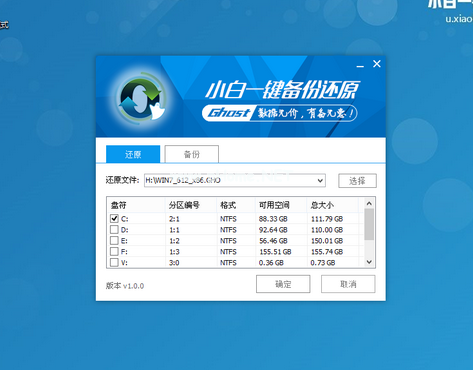Click the partition list scrollbar thumb

click(x=369, y=224)
